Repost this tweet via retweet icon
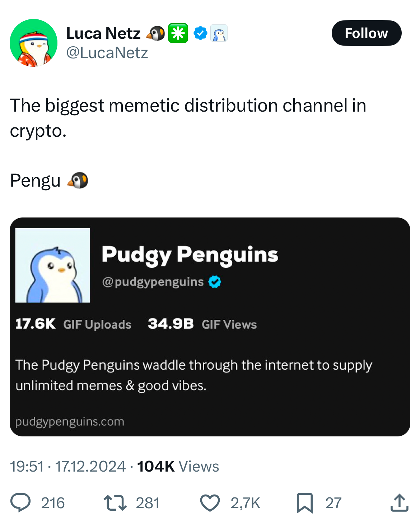The image size is (420, 529). (x=115, y=502)
